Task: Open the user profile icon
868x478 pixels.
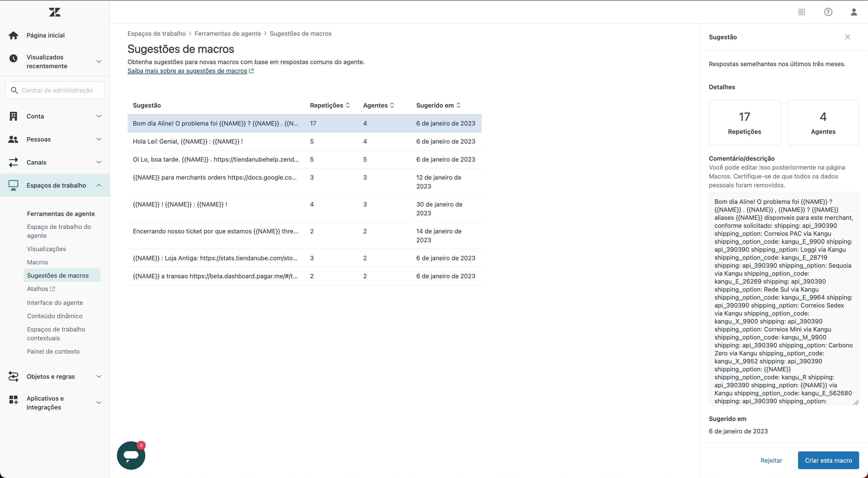Action: pos(854,12)
